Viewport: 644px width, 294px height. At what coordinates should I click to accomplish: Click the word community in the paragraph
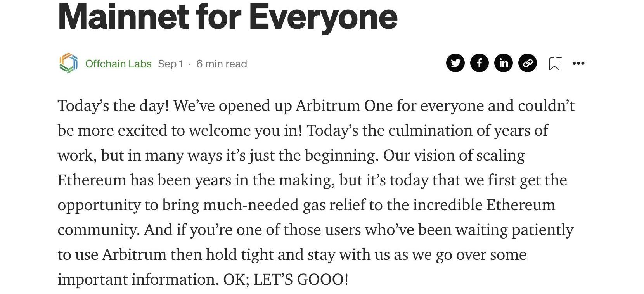(x=97, y=230)
